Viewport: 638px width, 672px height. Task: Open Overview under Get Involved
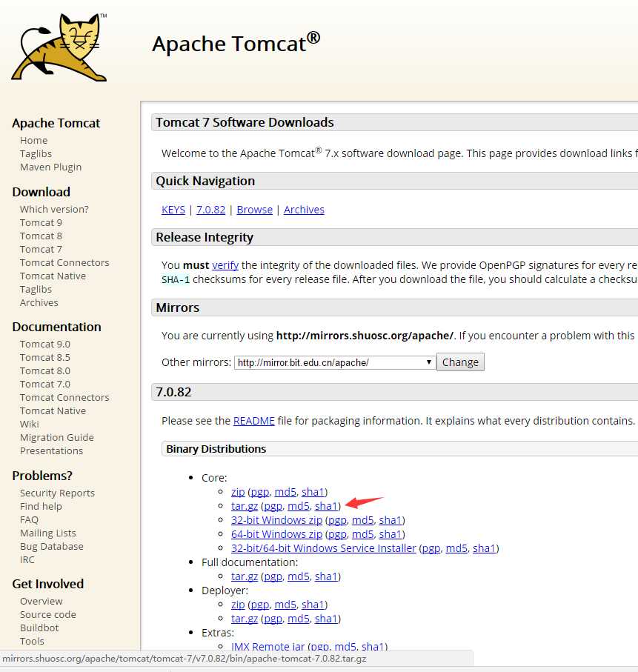[41, 602]
